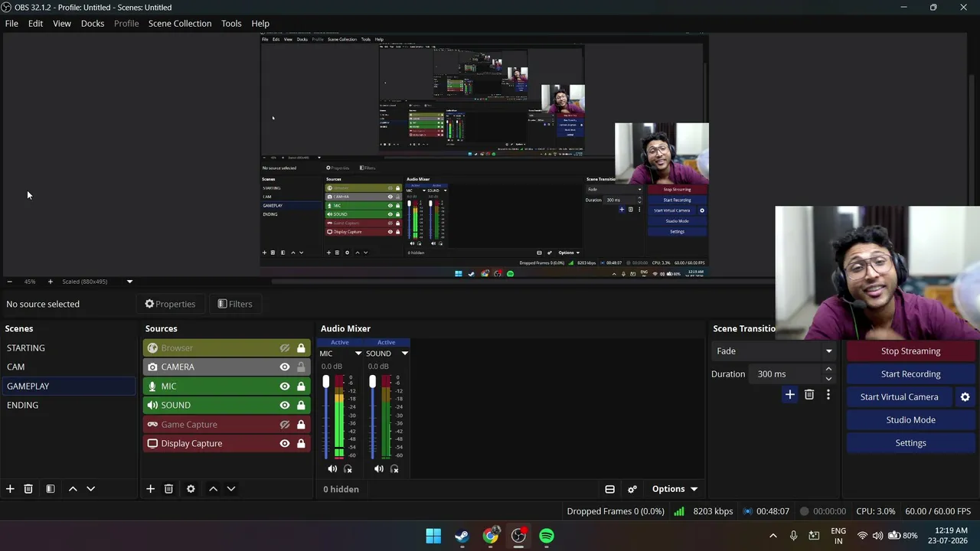The height and width of the screenshot is (551, 980).
Task: Open Steam from the taskbar
Action: (462, 536)
